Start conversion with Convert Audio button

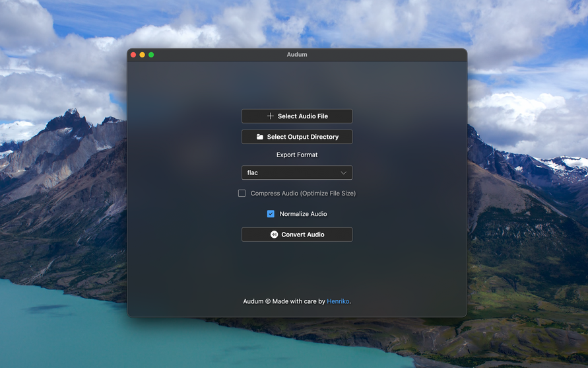point(297,235)
